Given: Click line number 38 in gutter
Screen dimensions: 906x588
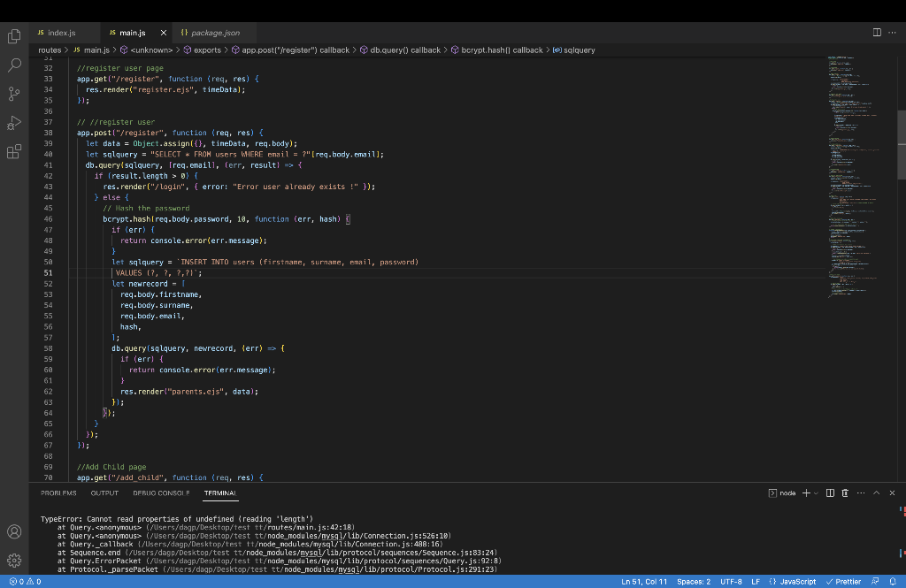Looking at the screenshot, I should click(x=48, y=133).
